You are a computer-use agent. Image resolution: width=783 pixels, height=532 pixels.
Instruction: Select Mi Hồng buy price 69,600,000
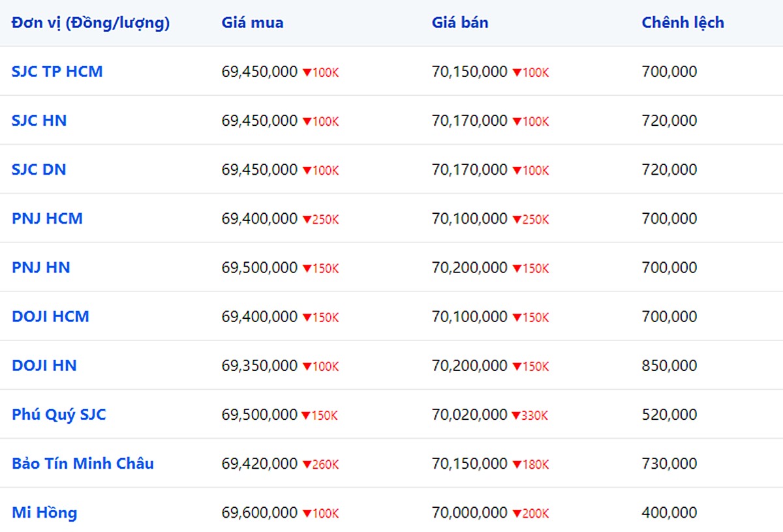pyautogui.click(x=260, y=512)
